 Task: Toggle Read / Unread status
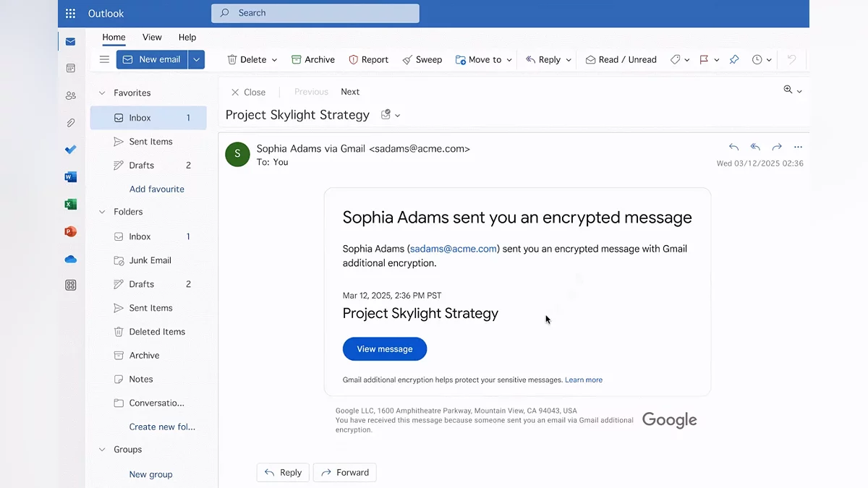coord(621,60)
